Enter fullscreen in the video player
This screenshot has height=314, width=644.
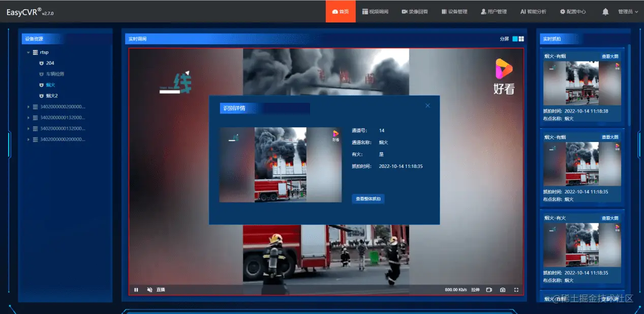click(516, 290)
